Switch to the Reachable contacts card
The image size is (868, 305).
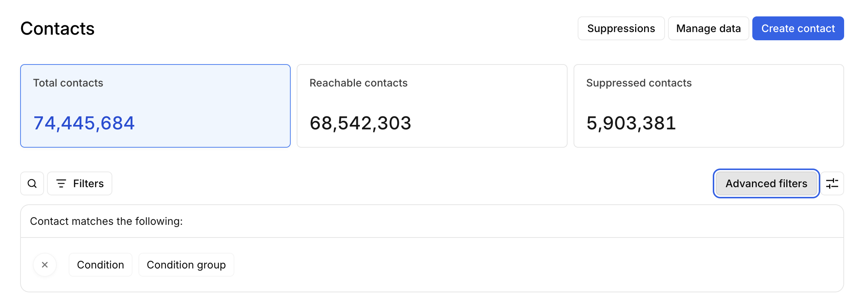(432, 106)
